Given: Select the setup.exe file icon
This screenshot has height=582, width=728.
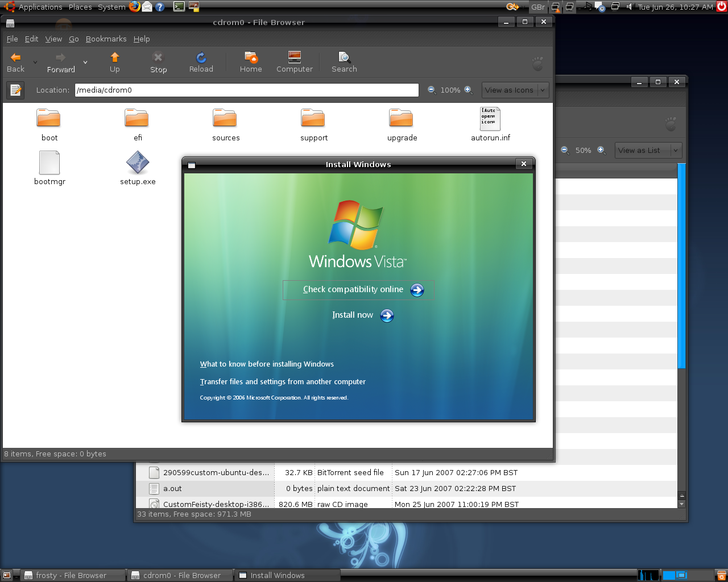Looking at the screenshot, I should click(138, 163).
